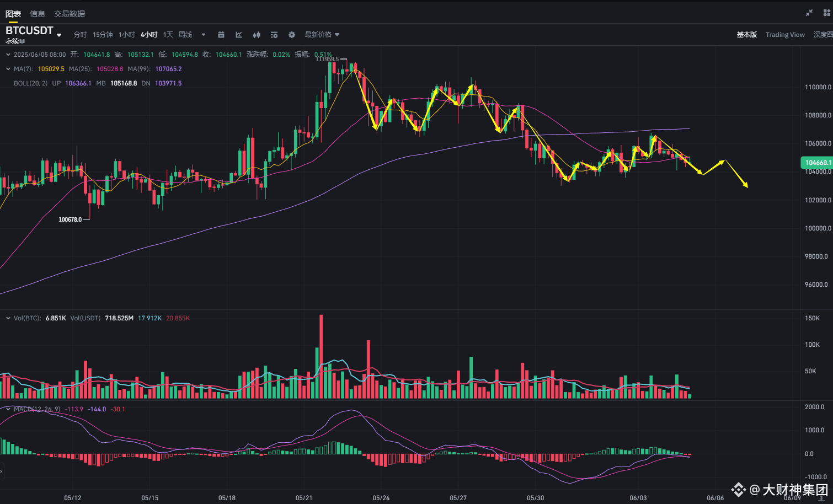Open more time intervals dropdown after 周线
This screenshot has height=504, width=833.
[204, 35]
